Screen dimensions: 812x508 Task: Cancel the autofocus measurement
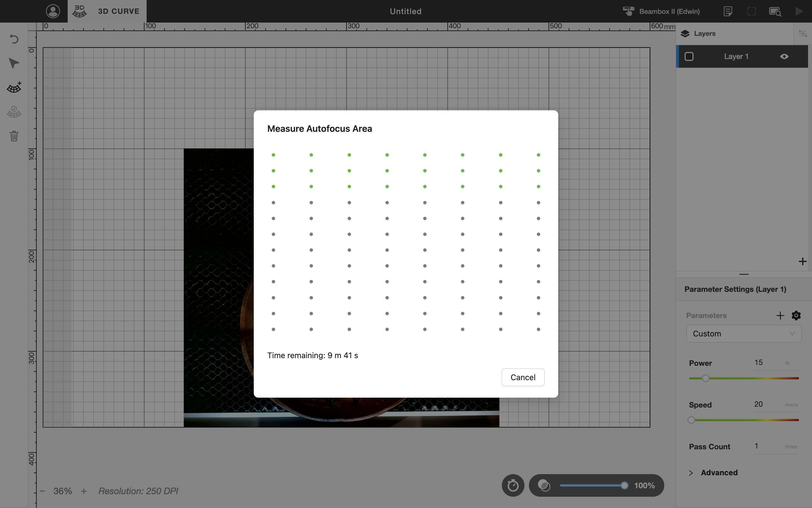(x=523, y=377)
